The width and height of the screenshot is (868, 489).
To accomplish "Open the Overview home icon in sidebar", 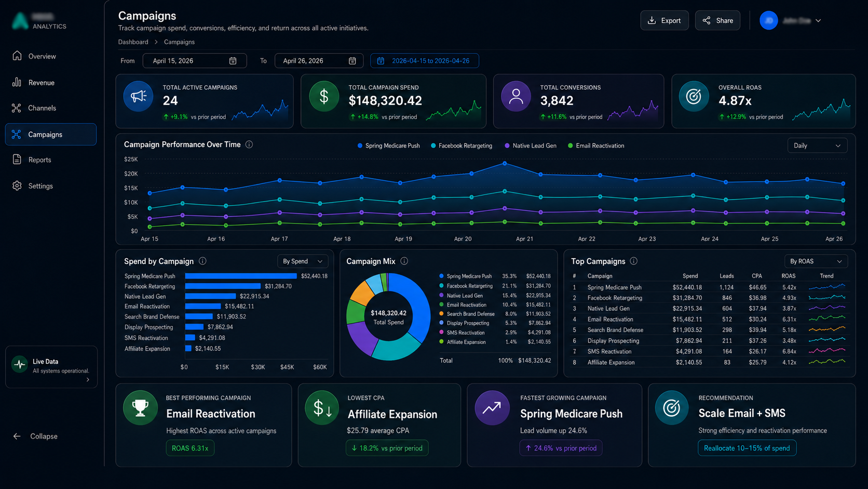I will click(17, 56).
